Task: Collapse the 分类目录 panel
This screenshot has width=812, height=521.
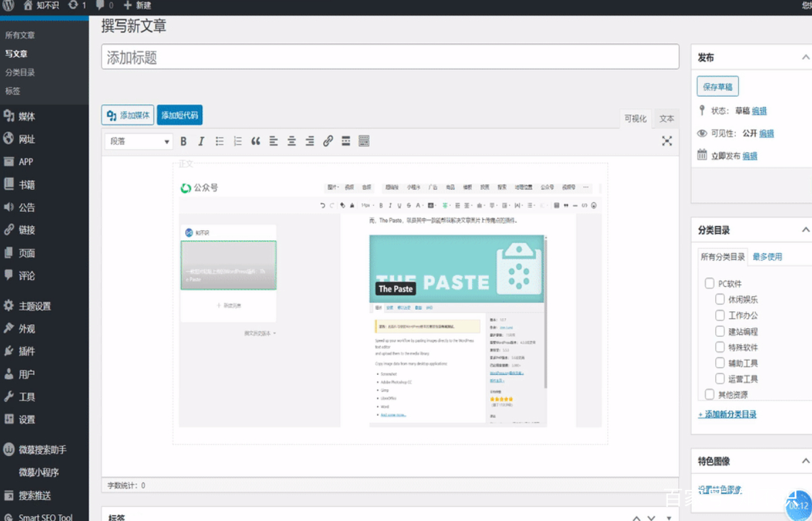Action: click(x=805, y=230)
